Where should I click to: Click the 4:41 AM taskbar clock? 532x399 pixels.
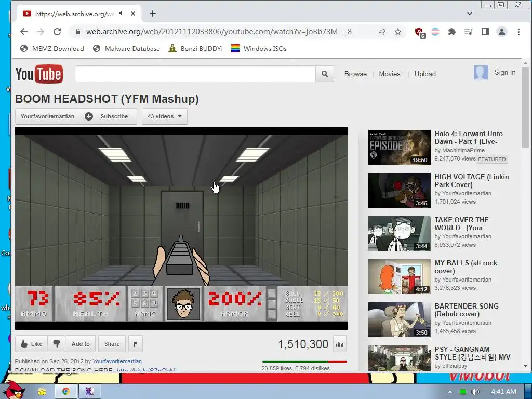pyautogui.click(x=503, y=392)
